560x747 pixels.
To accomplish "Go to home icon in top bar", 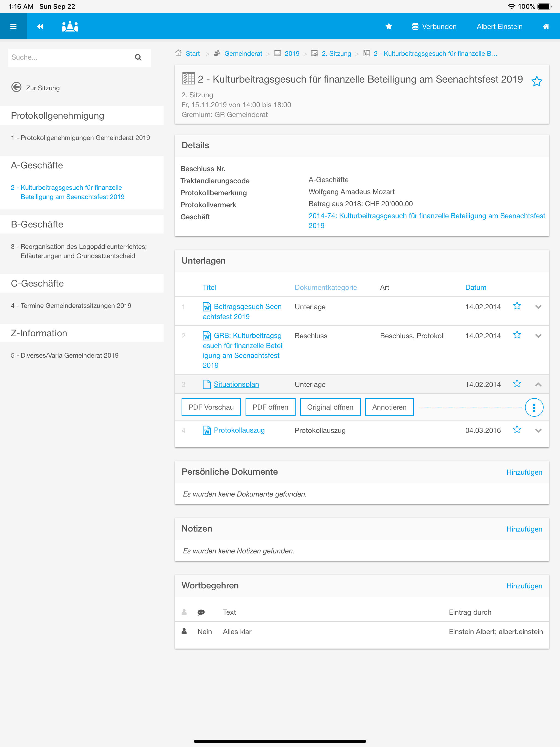I will pyautogui.click(x=546, y=26).
